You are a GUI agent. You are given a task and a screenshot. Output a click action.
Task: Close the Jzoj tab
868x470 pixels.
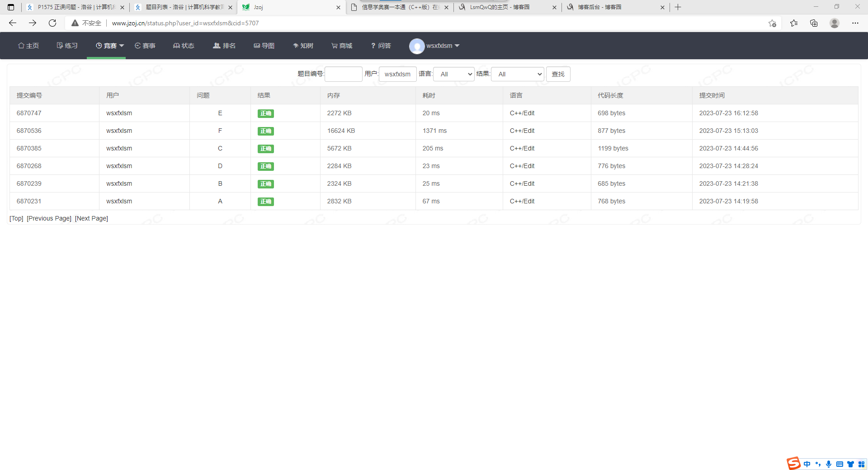(x=338, y=7)
